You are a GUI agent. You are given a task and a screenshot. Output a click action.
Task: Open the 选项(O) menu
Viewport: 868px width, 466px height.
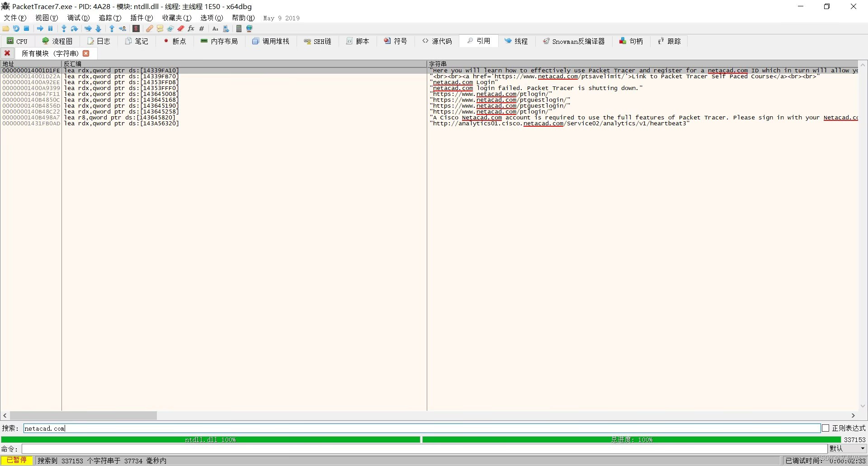[212, 18]
